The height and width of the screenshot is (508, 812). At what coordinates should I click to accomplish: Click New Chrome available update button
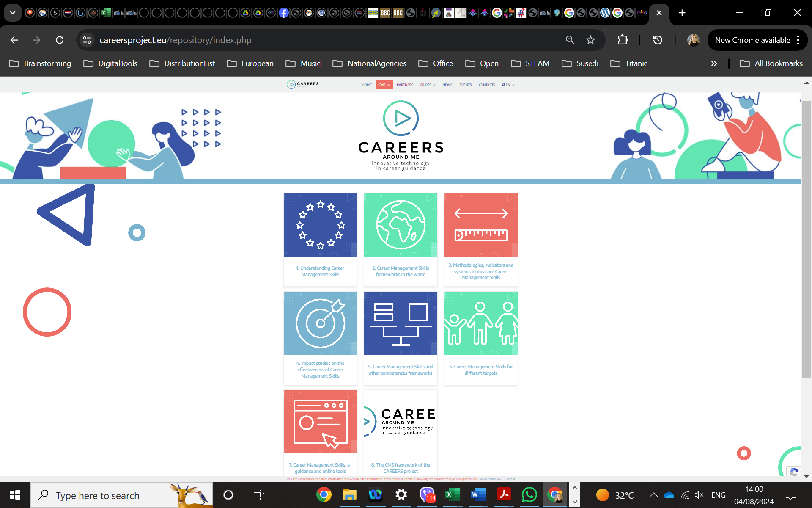(x=752, y=40)
